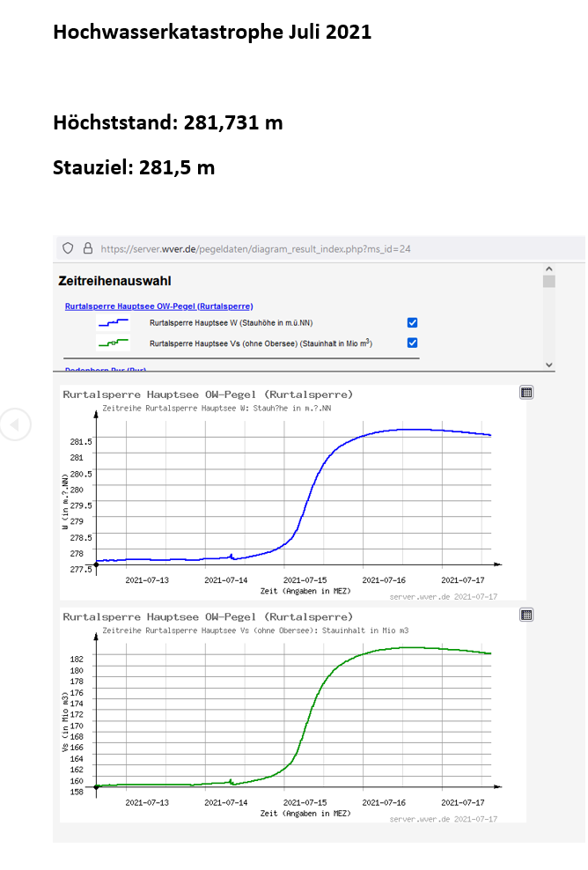
Task: Click the Hochwasserkatastrophe Juli 2021 title
Action: pyautogui.click(x=212, y=33)
